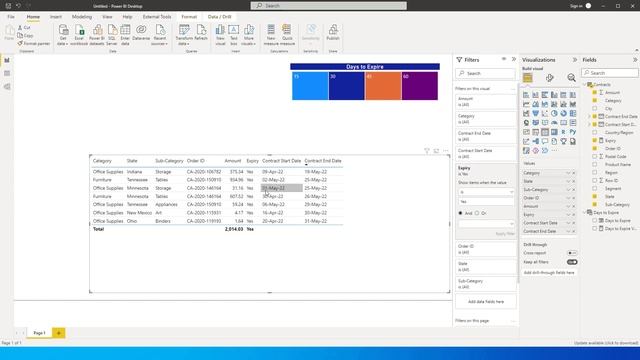Add a new page with plus button
The image size is (640, 360).
point(58,333)
